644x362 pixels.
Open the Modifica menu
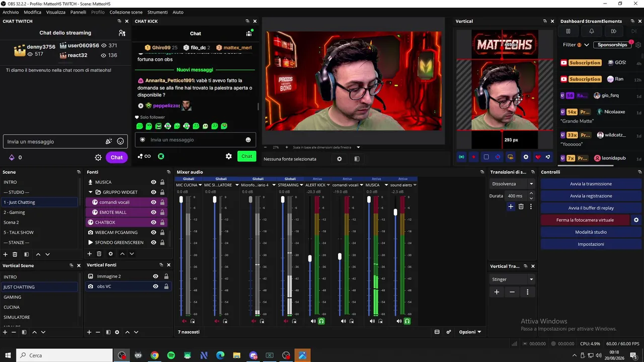33,12
